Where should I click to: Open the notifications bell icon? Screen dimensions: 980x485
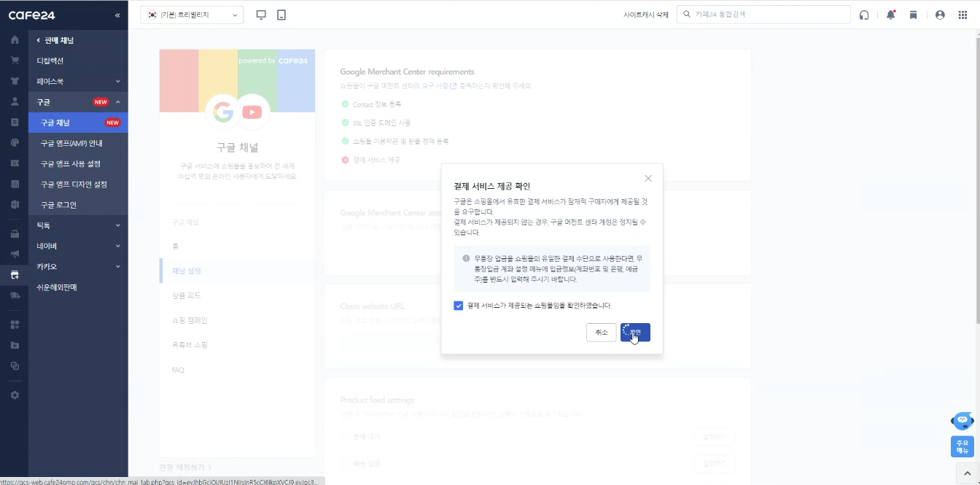pyautogui.click(x=890, y=15)
